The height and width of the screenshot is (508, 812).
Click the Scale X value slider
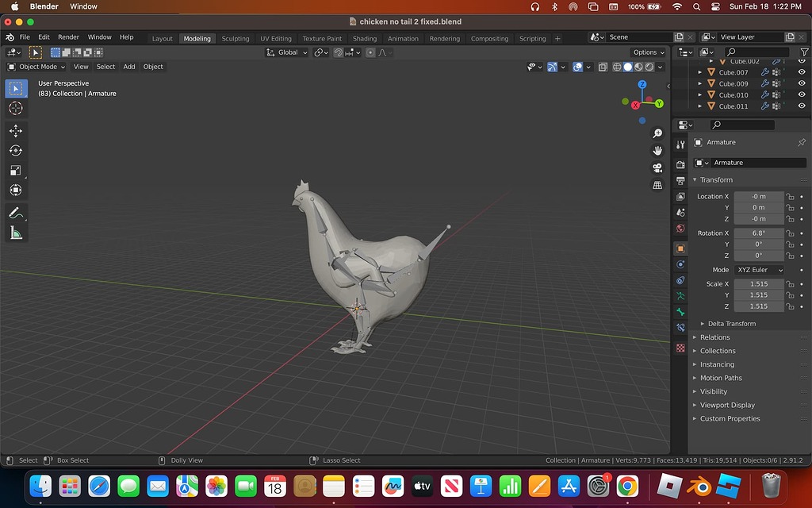tap(760, 283)
